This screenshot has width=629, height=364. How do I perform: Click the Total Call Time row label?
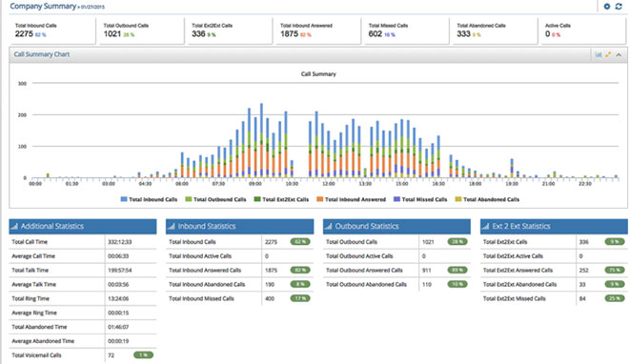coord(30,242)
